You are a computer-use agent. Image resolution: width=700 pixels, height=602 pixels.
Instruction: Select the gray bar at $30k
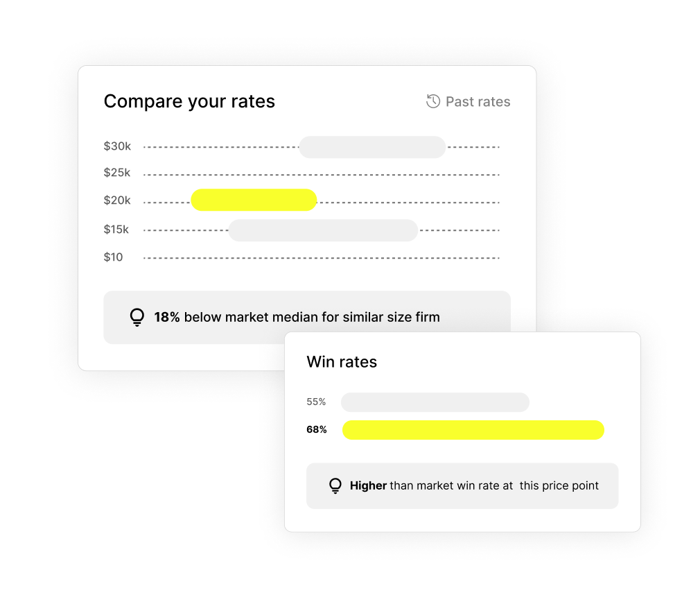(372, 147)
